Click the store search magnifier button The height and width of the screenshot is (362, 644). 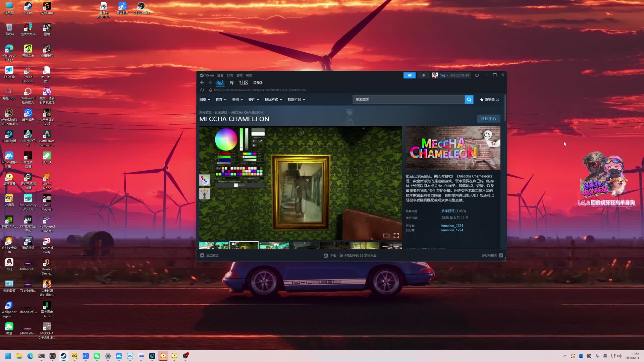point(469,100)
